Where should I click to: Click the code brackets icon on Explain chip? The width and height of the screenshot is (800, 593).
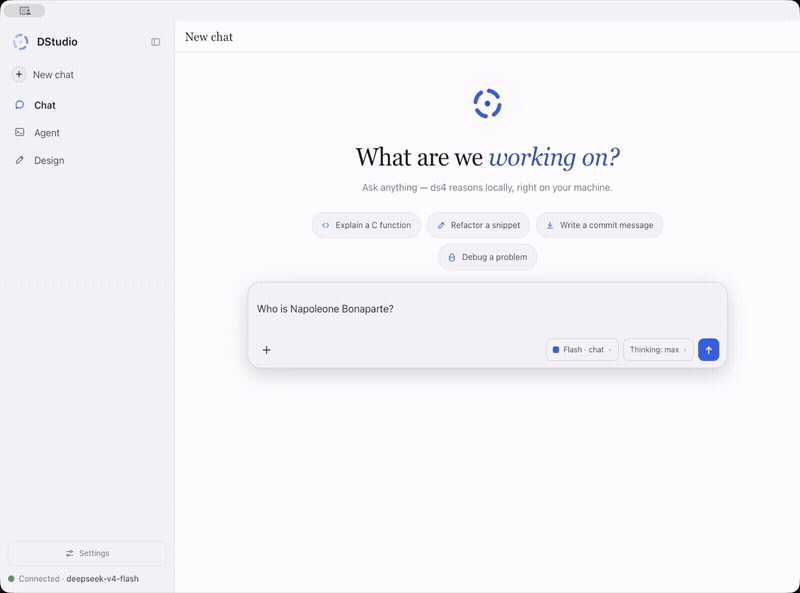[x=326, y=225]
